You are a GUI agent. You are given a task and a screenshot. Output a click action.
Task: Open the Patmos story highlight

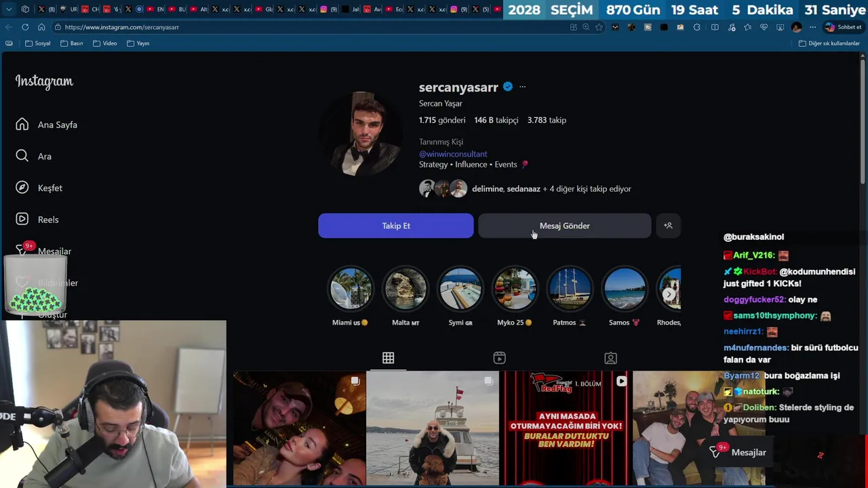pos(570,296)
